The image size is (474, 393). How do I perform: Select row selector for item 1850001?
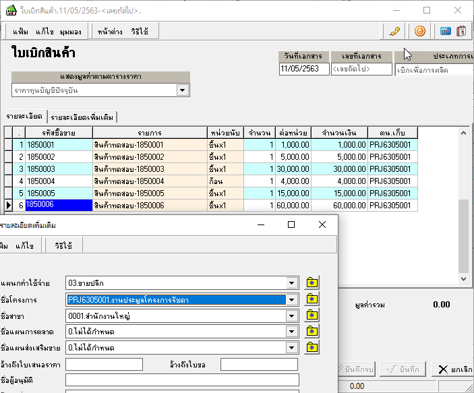[8, 145]
